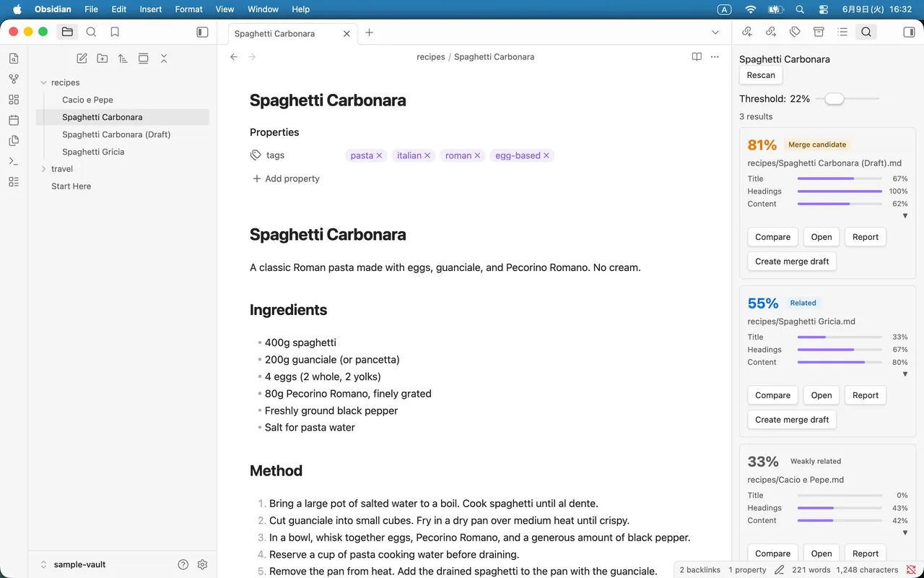
Task: Switch to reading view book icon
Action: point(697,56)
